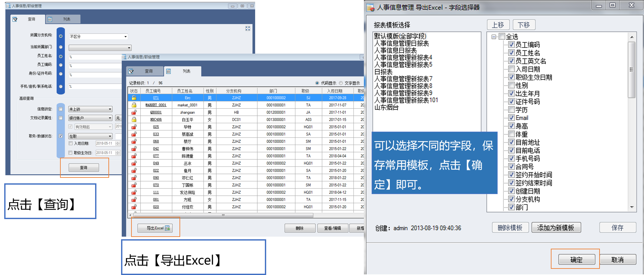The width and height of the screenshot is (644, 275).
Task: Collapse the 全选 tree node
Action: point(494,37)
